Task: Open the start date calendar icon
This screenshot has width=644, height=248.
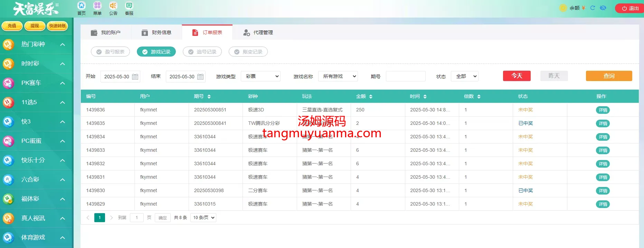Action: click(135, 77)
